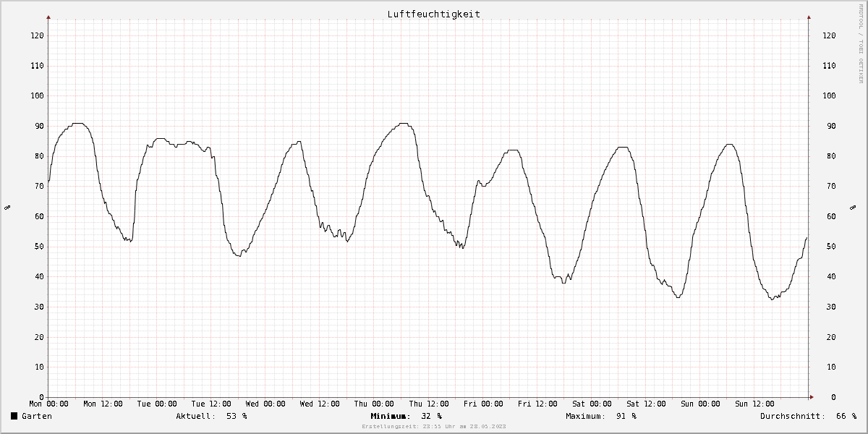This screenshot has width=868, height=434.
Task: Click the 'Thu 00:00' time axis label
Action: click(x=374, y=404)
